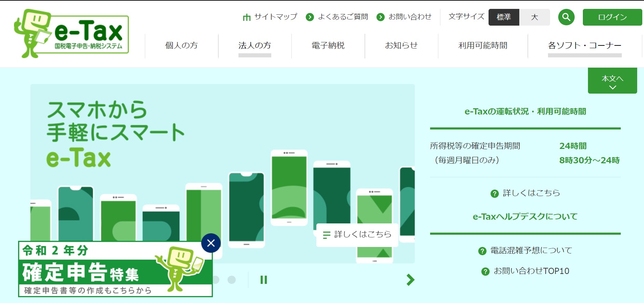Select 標準 text size

[x=504, y=17]
